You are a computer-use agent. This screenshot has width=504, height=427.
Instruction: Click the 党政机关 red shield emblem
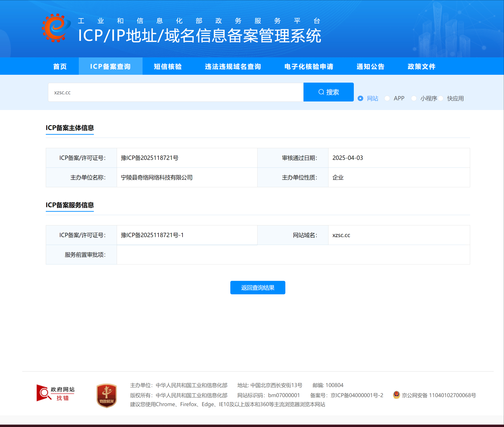pyautogui.click(x=106, y=396)
